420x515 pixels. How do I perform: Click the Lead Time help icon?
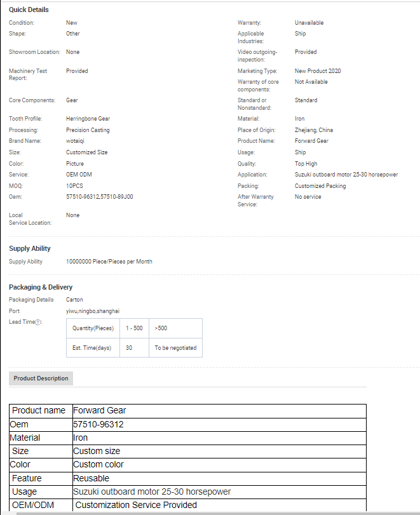[38, 322]
